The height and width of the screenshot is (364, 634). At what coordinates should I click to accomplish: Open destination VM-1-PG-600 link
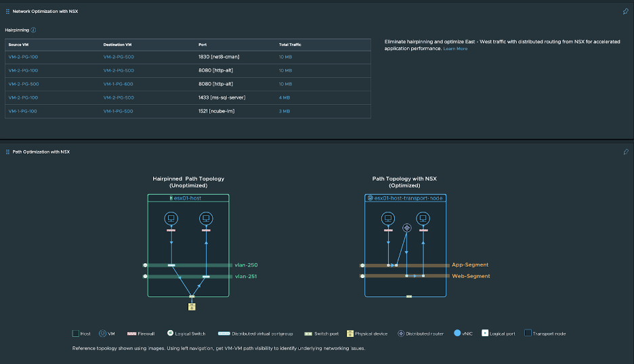pos(119,84)
